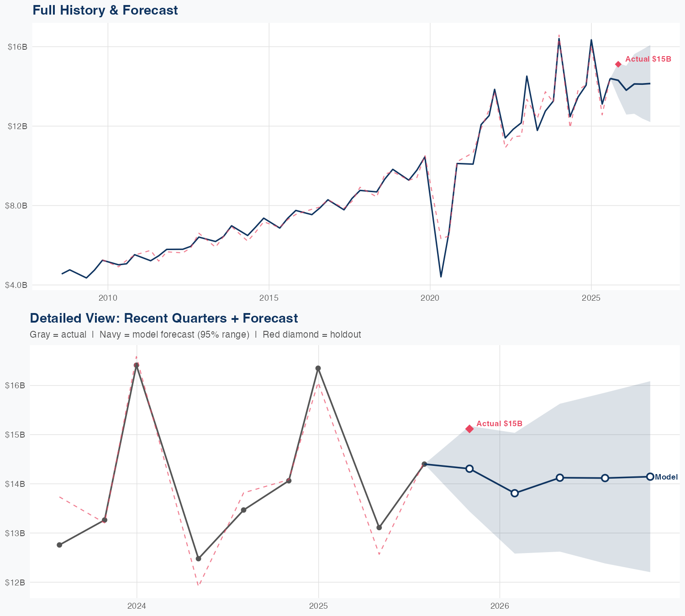Click the lowest hollow forecast marker near 2026
Screen dimensions: 685x616
(x=515, y=493)
